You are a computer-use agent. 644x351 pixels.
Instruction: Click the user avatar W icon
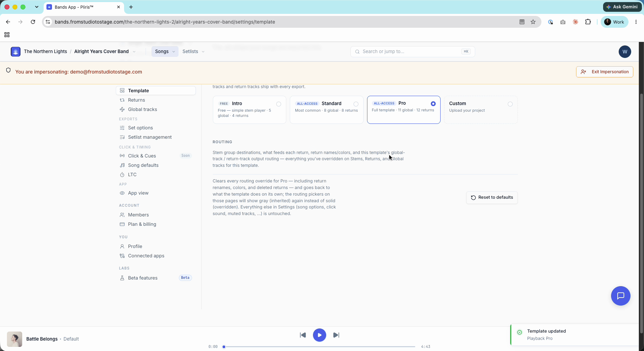(x=625, y=52)
